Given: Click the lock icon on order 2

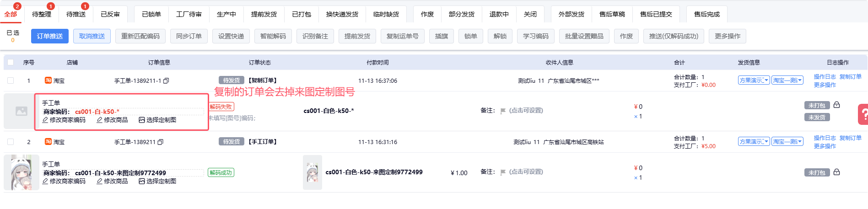Looking at the screenshot, I should pyautogui.click(x=836, y=172).
